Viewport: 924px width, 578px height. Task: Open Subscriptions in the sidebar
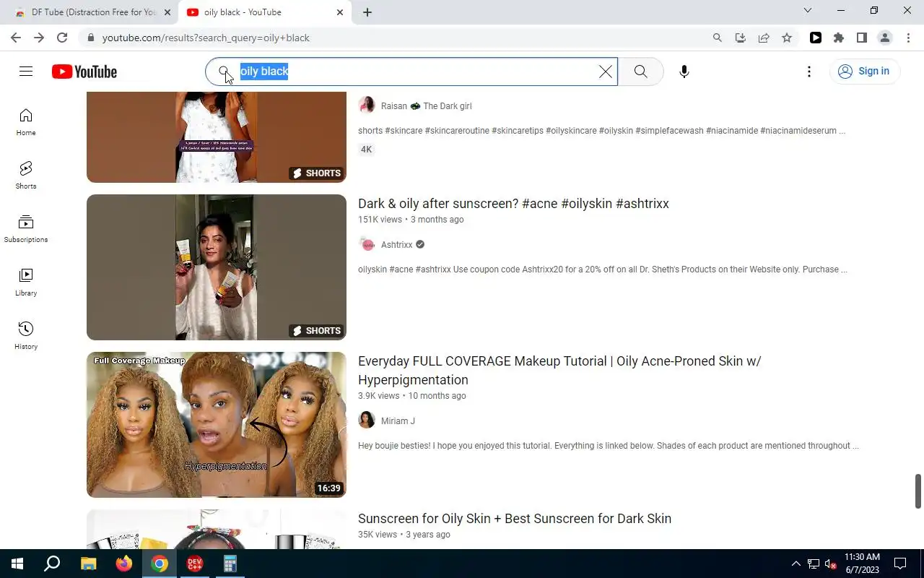26,229
